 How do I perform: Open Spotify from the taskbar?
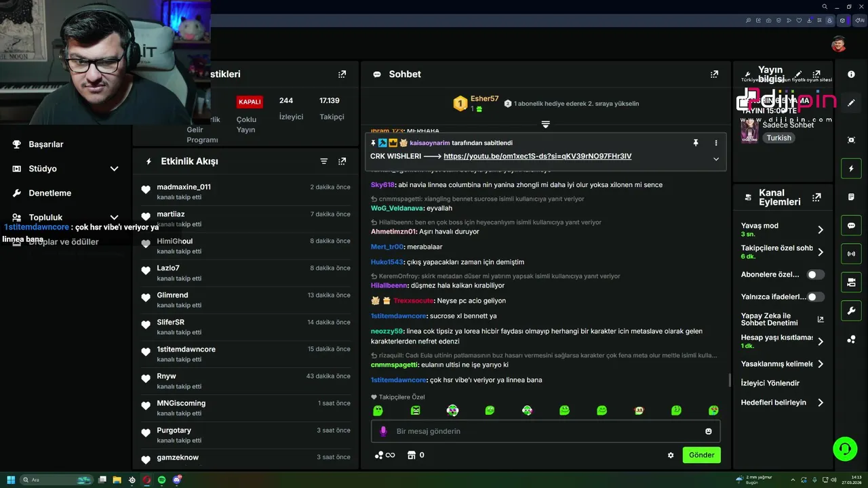tap(162, 480)
